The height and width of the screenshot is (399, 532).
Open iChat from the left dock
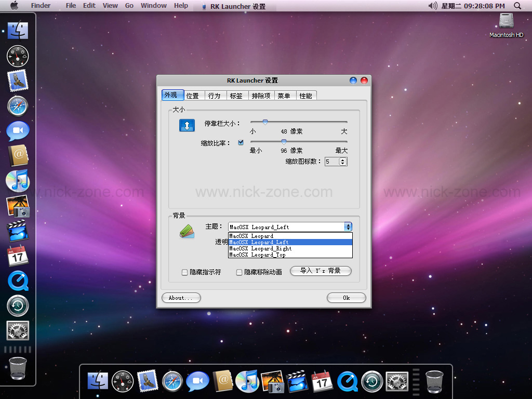(x=18, y=131)
